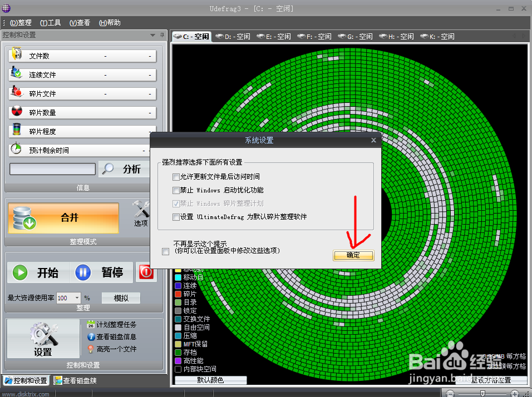This screenshot has height=397, width=532.
Task: Click the green 存档 archive color swatch
Action: [x=178, y=353]
